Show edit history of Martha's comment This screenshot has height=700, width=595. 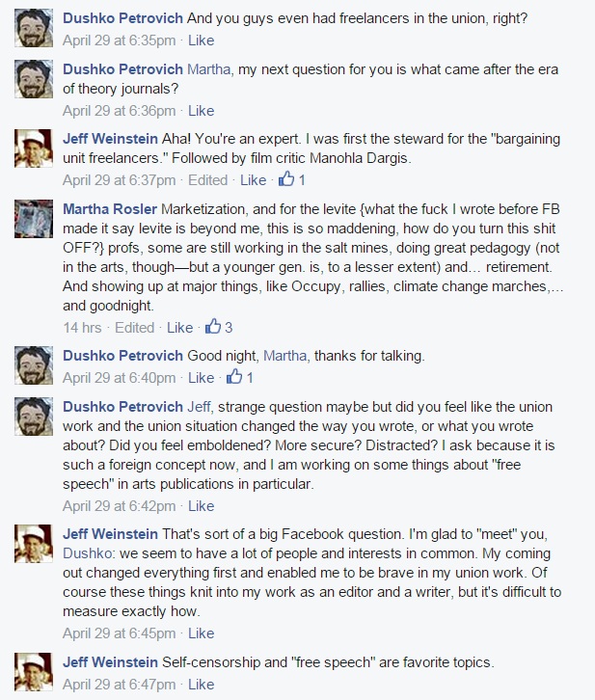pos(134,327)
